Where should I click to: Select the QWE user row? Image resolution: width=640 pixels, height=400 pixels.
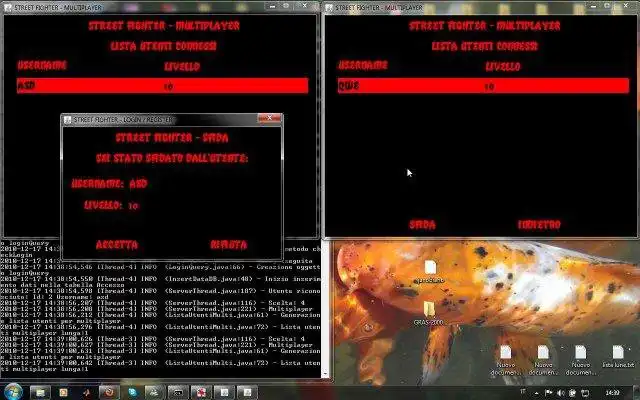pos(483,86)
